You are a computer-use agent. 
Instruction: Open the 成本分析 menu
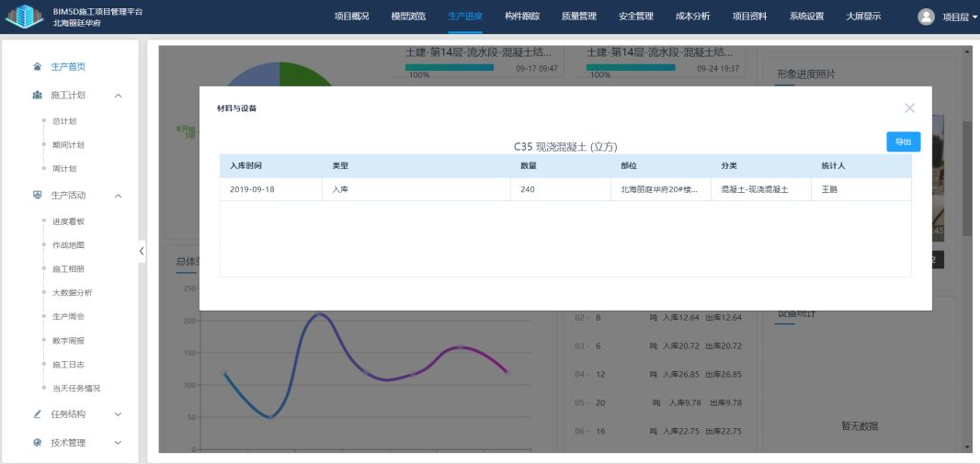[692, 17]
